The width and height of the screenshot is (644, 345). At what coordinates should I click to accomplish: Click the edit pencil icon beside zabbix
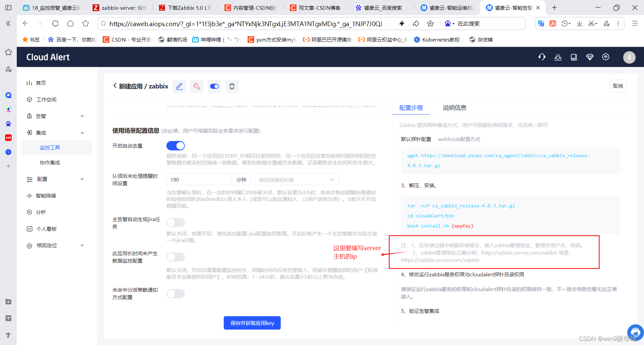coord(179,86)
